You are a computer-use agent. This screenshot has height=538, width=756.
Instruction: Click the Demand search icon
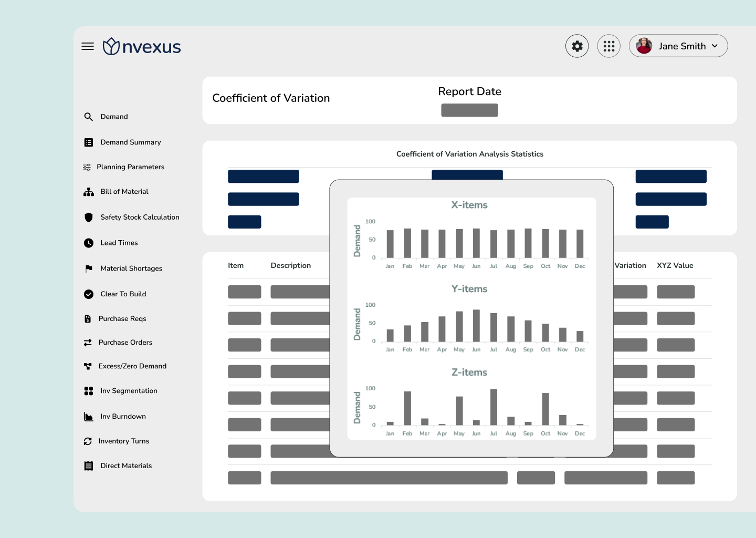pos(89,117)
